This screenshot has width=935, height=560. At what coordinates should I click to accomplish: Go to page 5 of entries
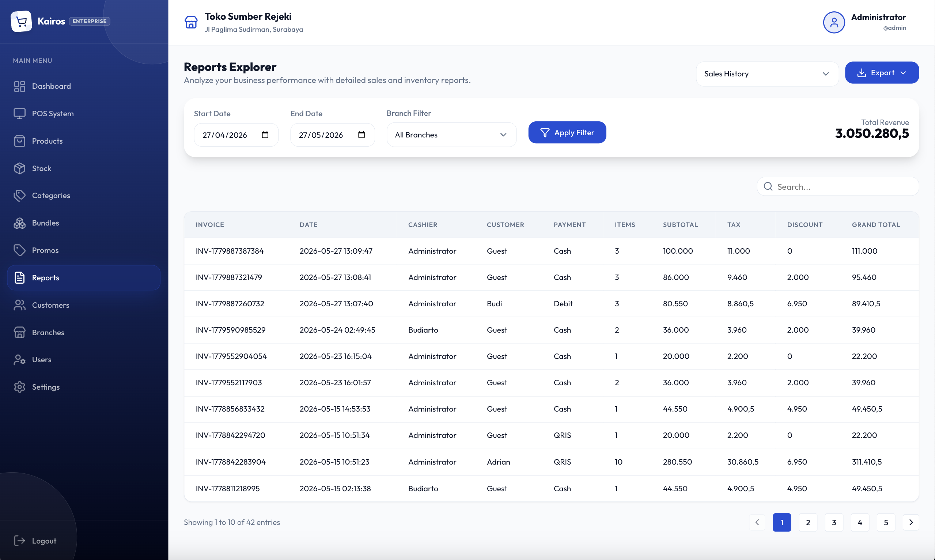click(886, 522)
